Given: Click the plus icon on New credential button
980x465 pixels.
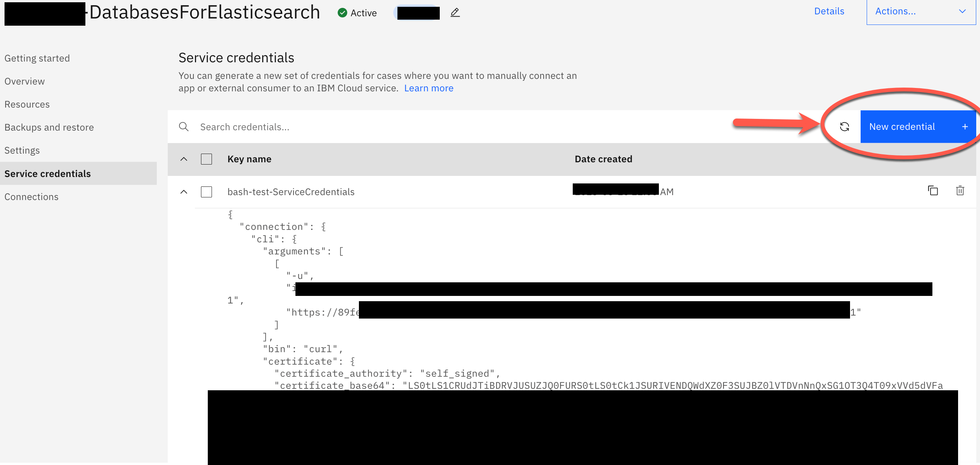Looking at the screenshot, I should [x=965, y=126].
